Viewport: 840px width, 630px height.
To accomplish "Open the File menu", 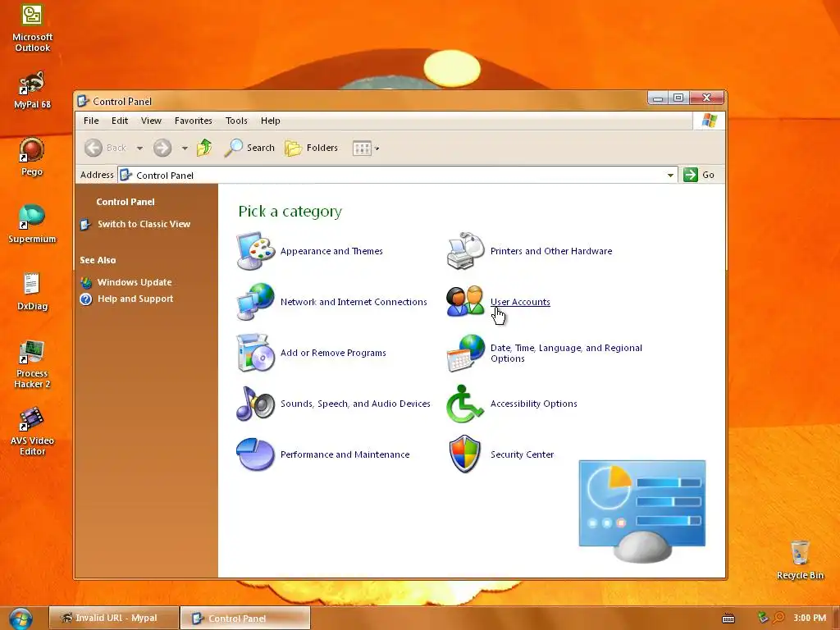I will click(91, 121).
